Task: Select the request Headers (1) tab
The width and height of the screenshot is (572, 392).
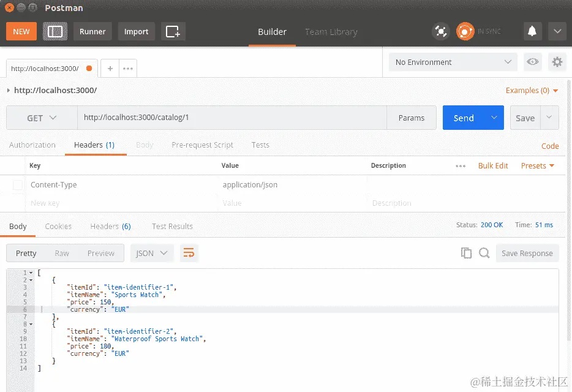Action: pos(94,145)
